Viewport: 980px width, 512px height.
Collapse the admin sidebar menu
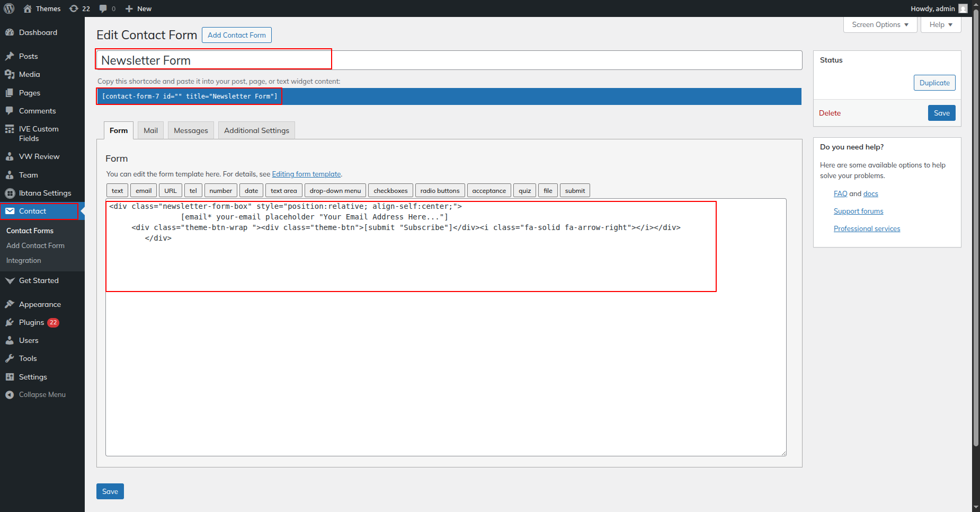click(x=42, y=394)
